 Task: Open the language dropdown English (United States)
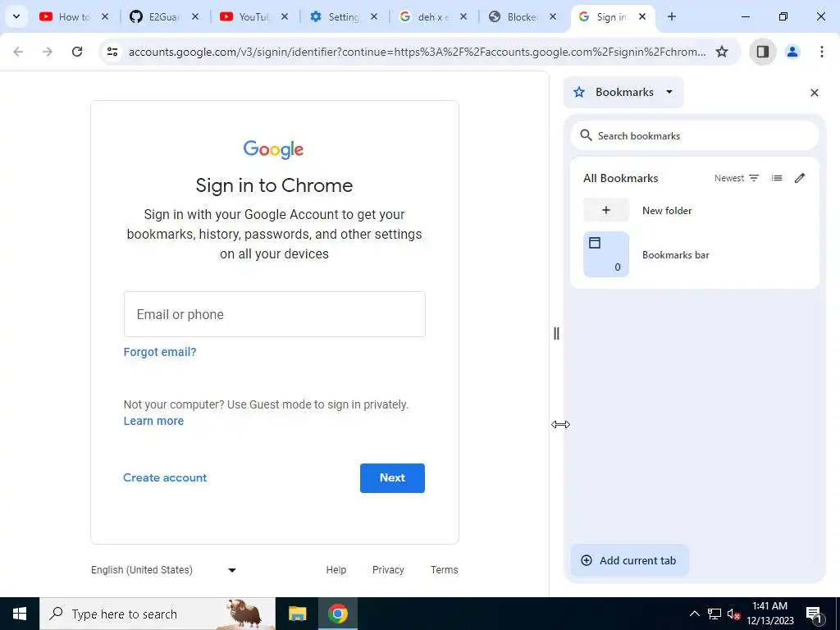tap(163, 570)
